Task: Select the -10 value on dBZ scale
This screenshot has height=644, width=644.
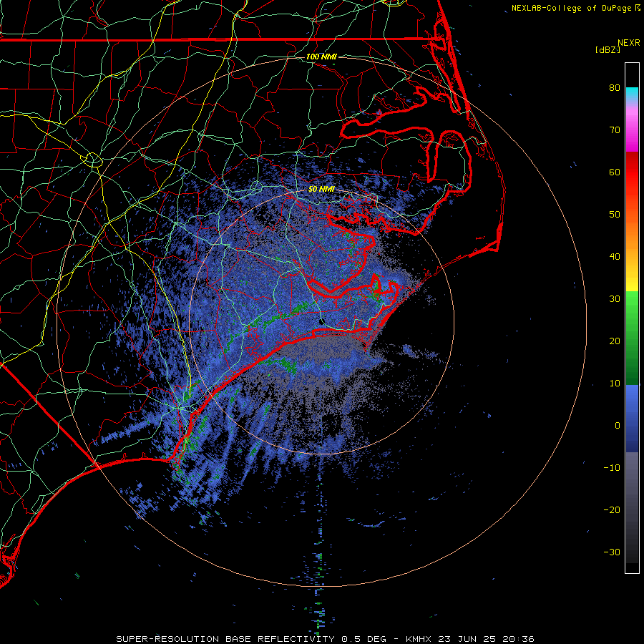Action: (612, 467)
